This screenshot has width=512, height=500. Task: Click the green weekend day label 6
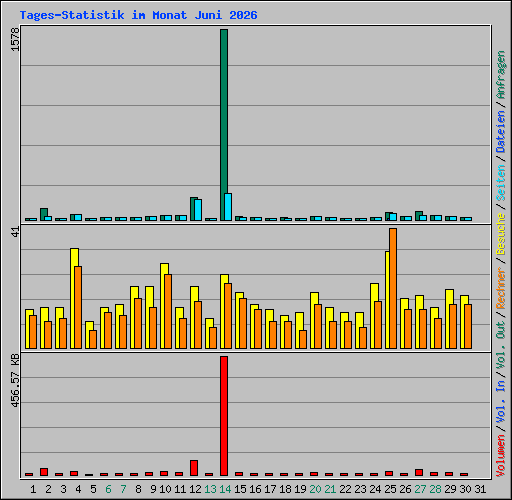click(108, 489)
